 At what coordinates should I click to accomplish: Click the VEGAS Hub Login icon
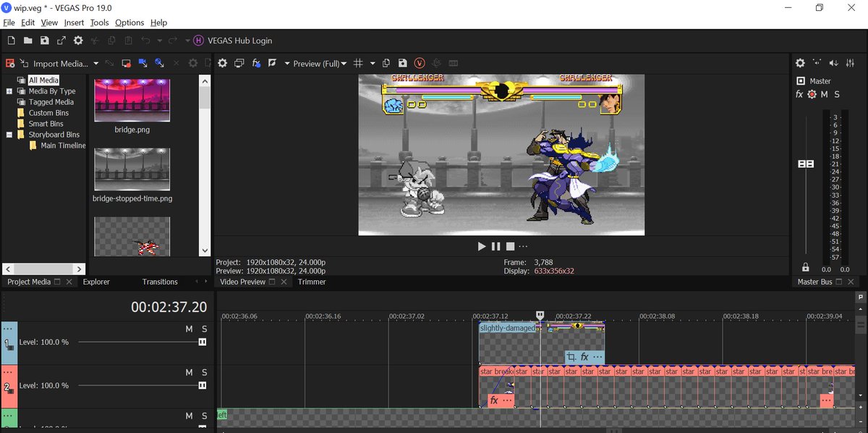pos(198,41)
